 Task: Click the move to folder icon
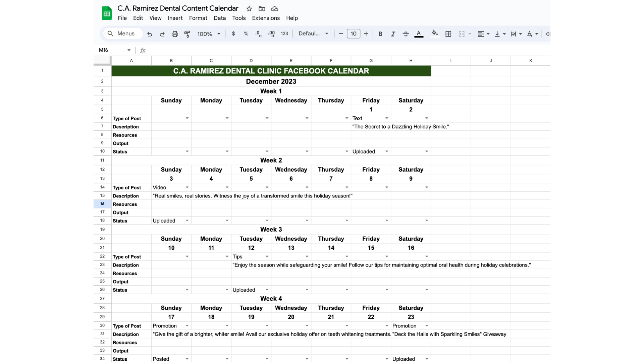tap(262, 9)
